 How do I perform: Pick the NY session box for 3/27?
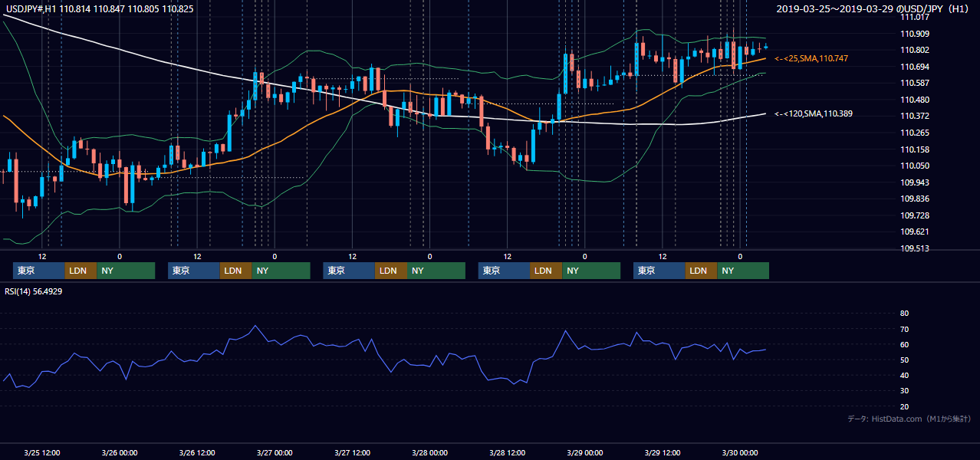pyautogui.click(x=436, y=271)
